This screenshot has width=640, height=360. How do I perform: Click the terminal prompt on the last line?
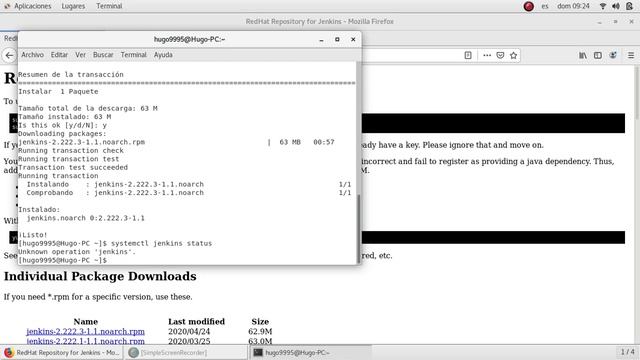62,260
